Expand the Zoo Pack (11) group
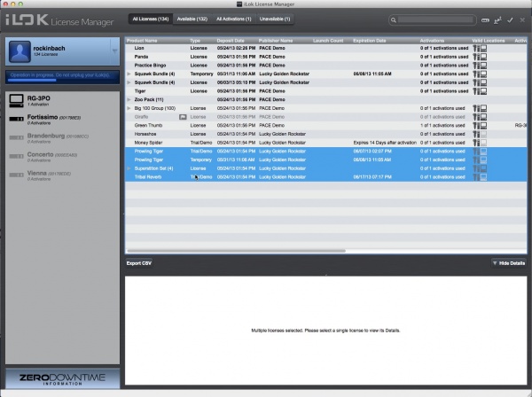 point(129,99)
